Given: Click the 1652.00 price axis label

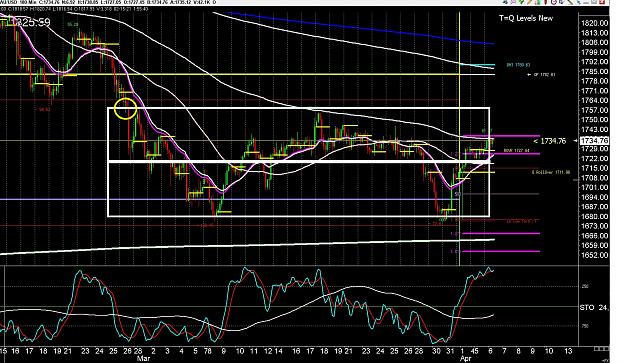Looking at the screenshot, I should click(x=595, y=255).
